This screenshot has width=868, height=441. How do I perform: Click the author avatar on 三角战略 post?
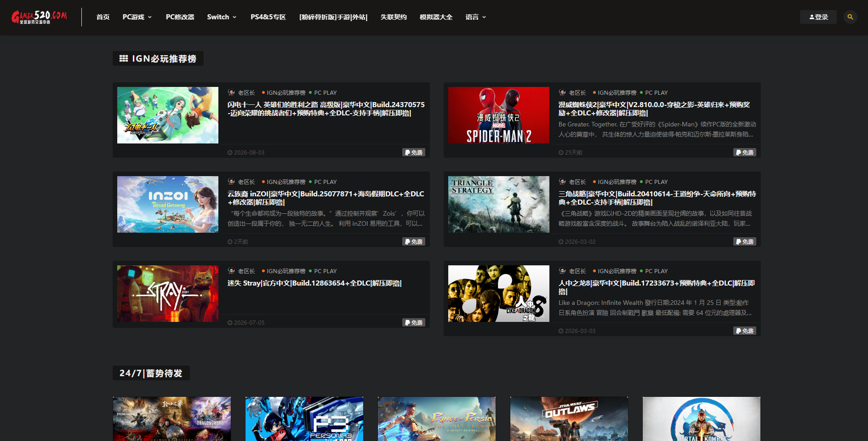click(562, 182)
